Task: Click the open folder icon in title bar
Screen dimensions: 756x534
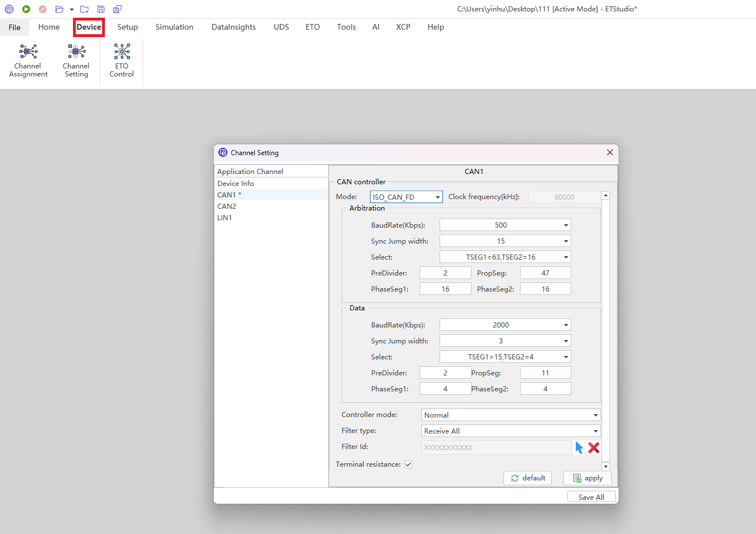Action: coord(59,9)
